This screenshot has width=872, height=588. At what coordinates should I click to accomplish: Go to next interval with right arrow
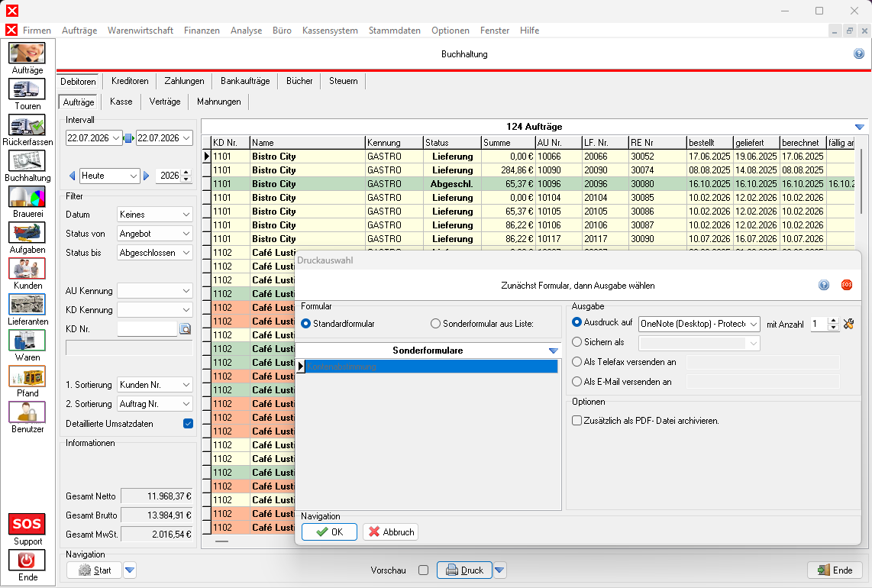[x=147, y=176]
